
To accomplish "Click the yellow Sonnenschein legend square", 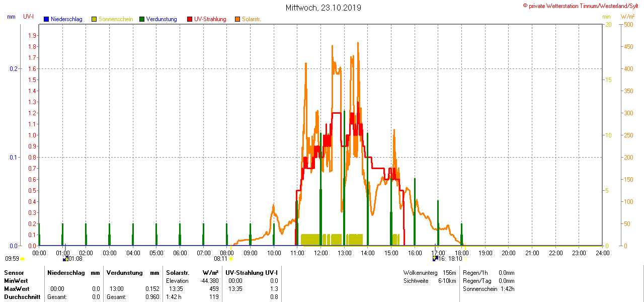I will coord(94,19).
